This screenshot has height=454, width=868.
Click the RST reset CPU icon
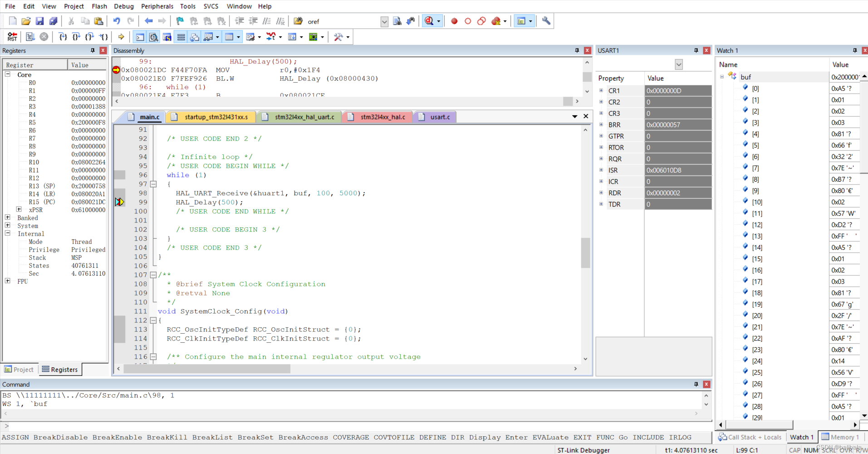[12, 37]
